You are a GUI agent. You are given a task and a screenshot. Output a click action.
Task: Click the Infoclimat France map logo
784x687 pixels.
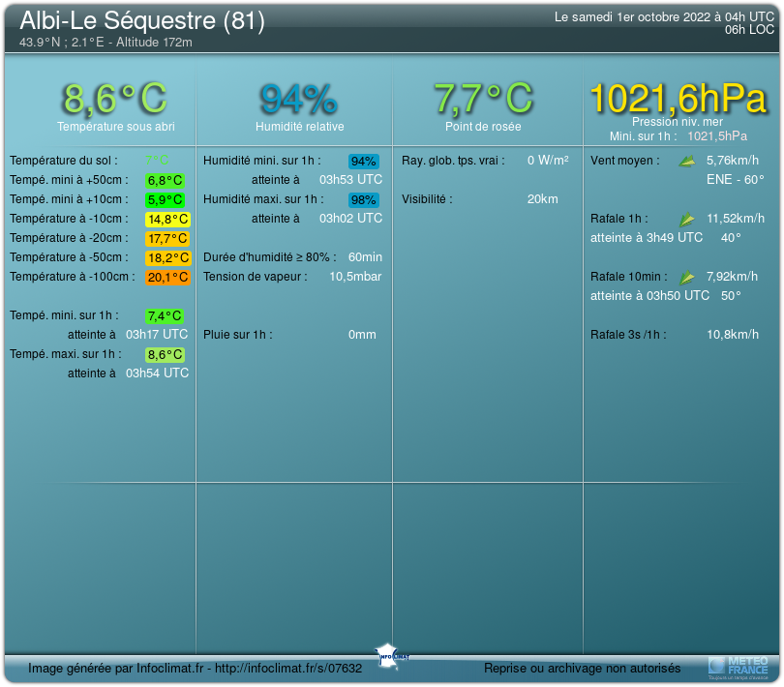coord(392,653)
